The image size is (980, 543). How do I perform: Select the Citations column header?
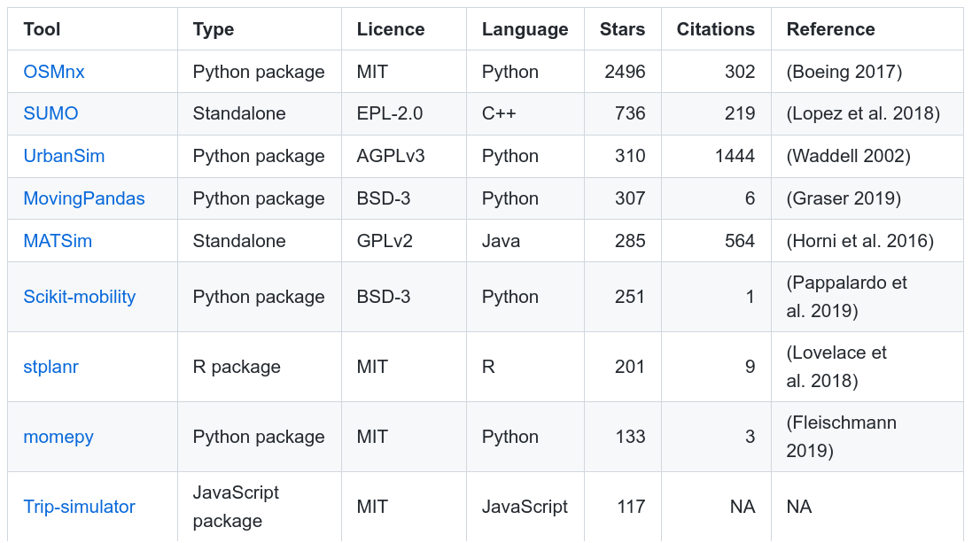coord(716,29)
